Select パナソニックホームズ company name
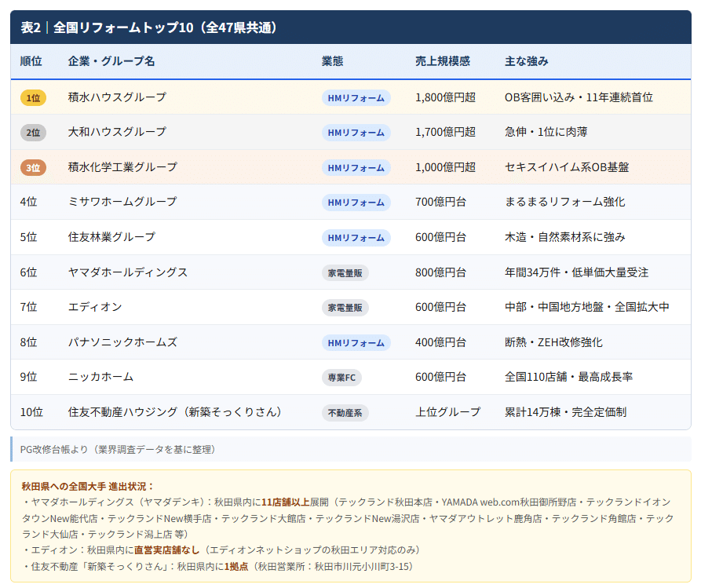Image resolution: width=701 pixels, height=588 pixels. [x=122, y=342]
